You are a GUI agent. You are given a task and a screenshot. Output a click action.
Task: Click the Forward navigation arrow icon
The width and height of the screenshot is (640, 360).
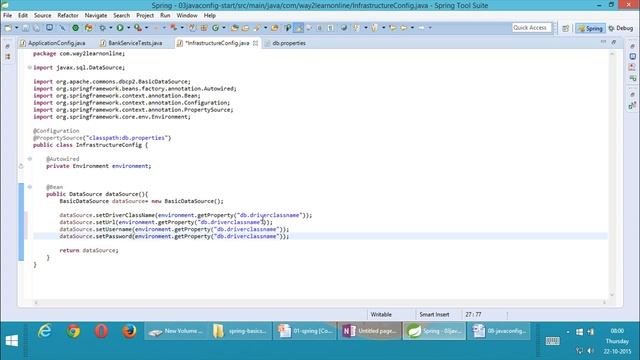[x=421, y=28]
